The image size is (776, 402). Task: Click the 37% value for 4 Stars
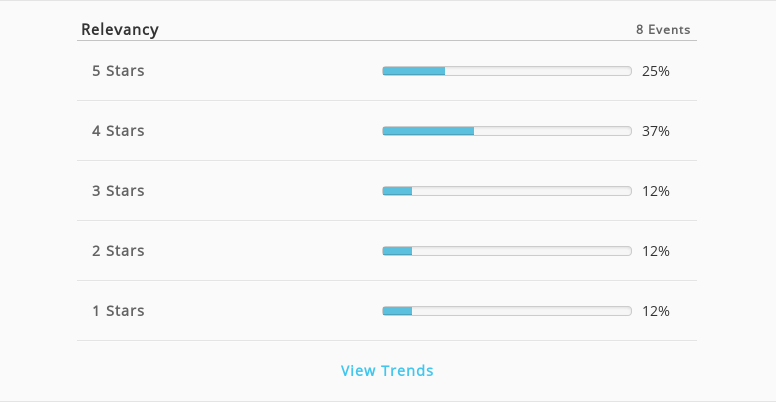pos(656,131)
